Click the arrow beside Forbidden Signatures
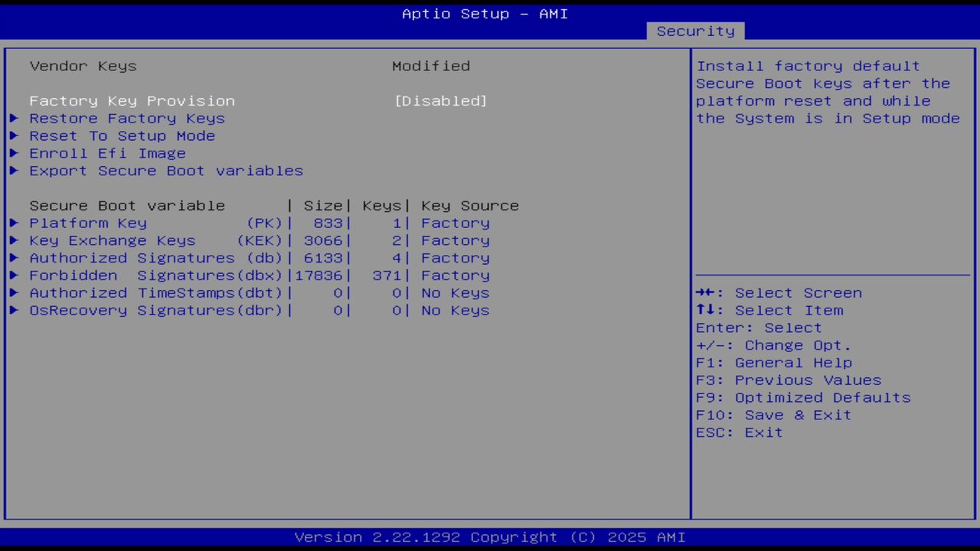The width and height of the screenshot is (980, 551). [14, 275]
